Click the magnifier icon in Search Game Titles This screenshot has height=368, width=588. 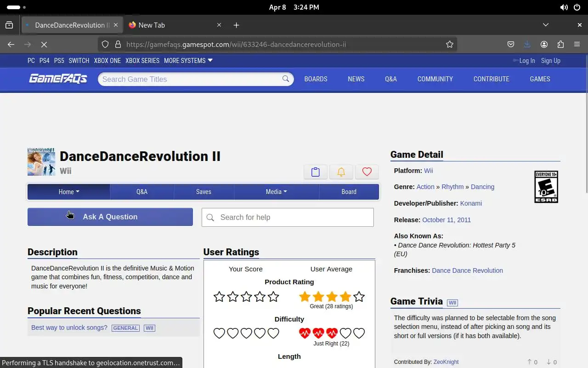point(286,79)
